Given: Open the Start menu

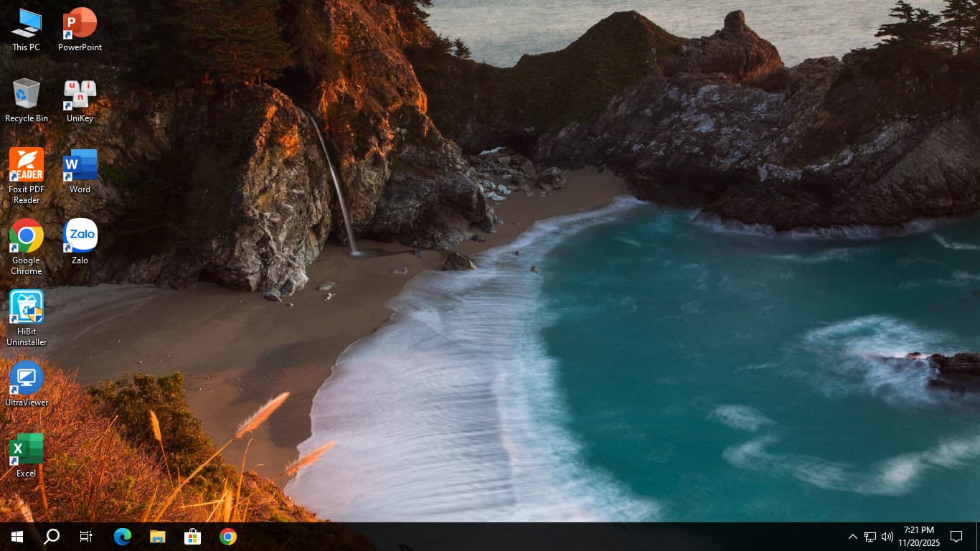Looking at the screenshot, I should (x=16, y=536).
